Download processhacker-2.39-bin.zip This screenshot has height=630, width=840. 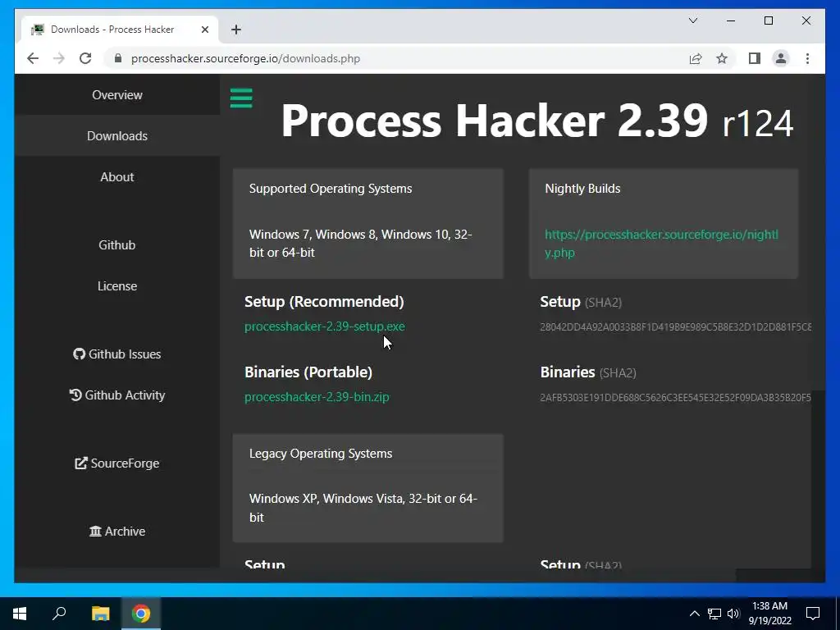tap(317, 397)
